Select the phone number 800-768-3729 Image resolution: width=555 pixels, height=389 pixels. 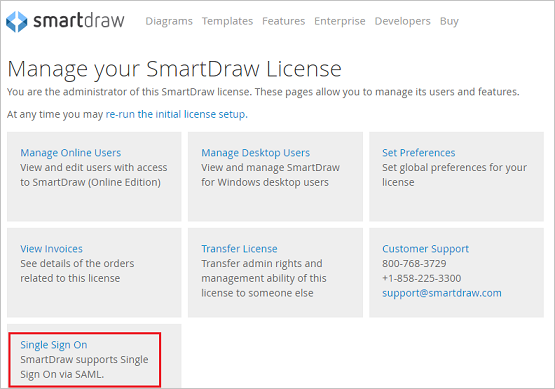(414, 263)
